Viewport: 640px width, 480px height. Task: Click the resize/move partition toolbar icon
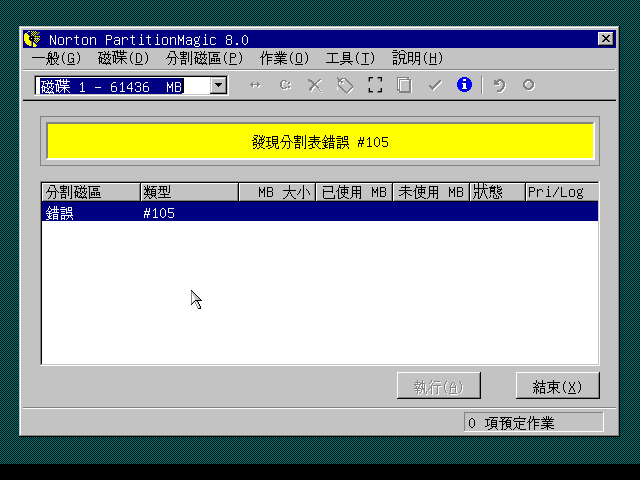click(x=255, y=85)
